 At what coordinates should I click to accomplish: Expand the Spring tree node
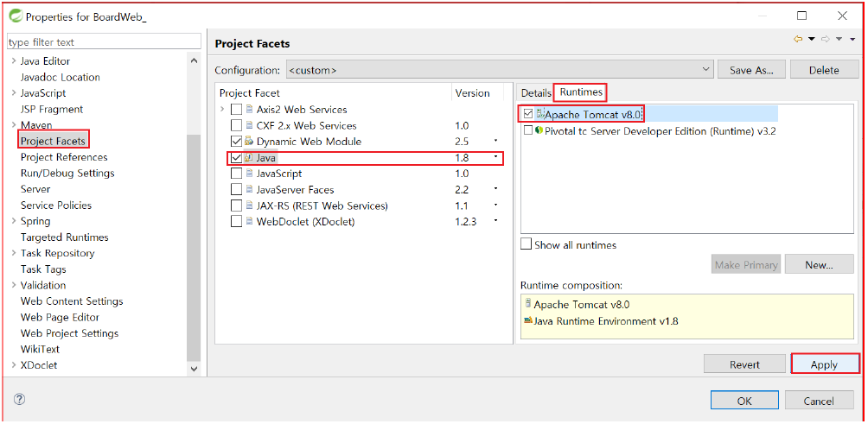pyautogui.click(x=14, y=221)
